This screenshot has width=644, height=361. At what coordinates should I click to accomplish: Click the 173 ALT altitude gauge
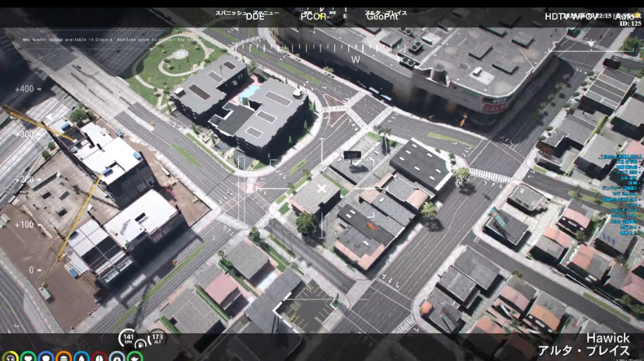point(157,338)
